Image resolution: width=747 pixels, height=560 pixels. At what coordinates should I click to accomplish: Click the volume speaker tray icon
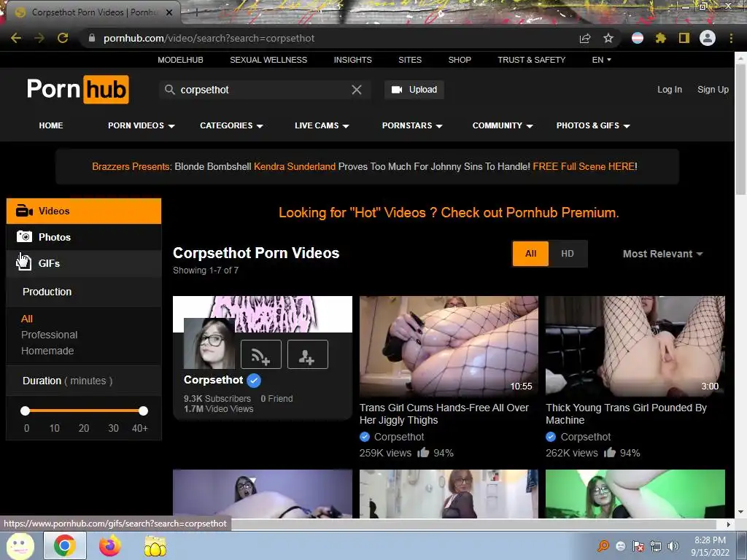click(673, 546)
